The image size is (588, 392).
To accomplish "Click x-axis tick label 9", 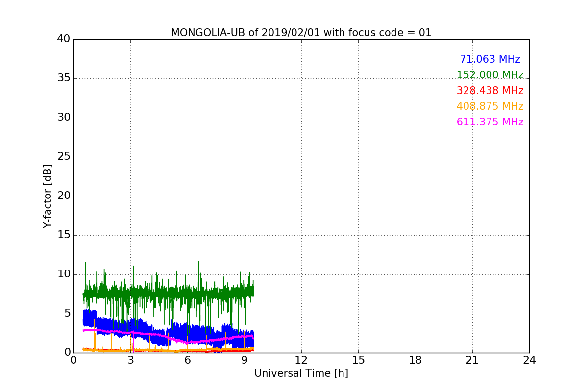I will pos(244,360).
